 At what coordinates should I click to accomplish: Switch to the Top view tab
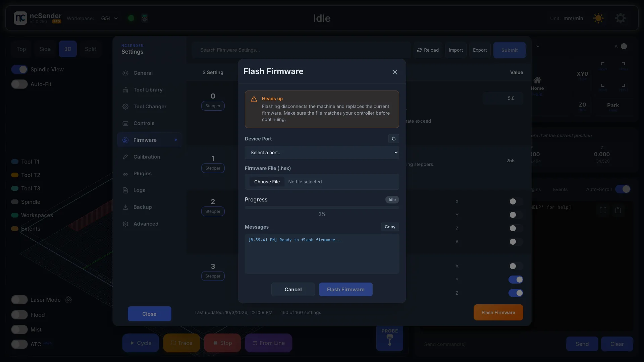[x=21, y=49]
